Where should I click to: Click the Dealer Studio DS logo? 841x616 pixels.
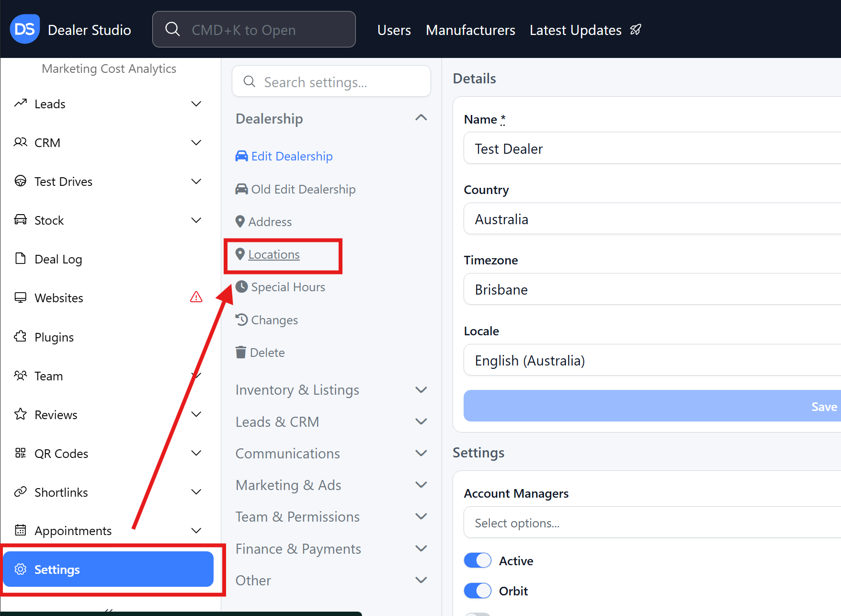[25, 29]
